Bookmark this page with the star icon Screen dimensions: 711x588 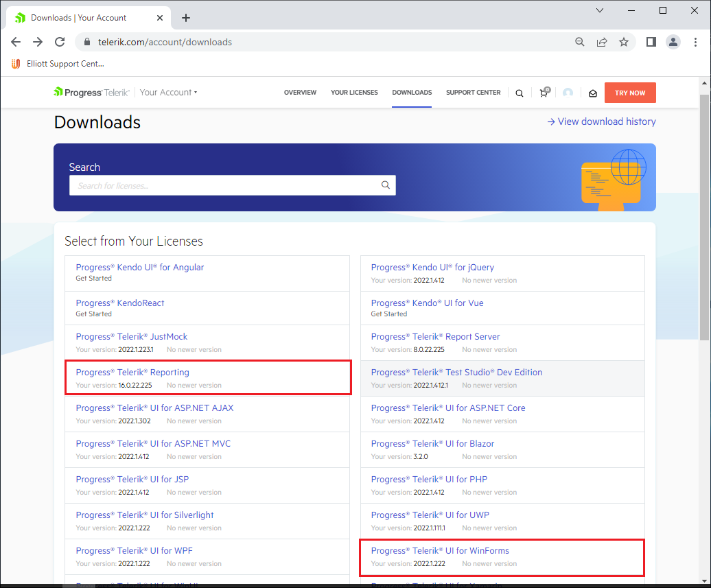tap(624, 42)
